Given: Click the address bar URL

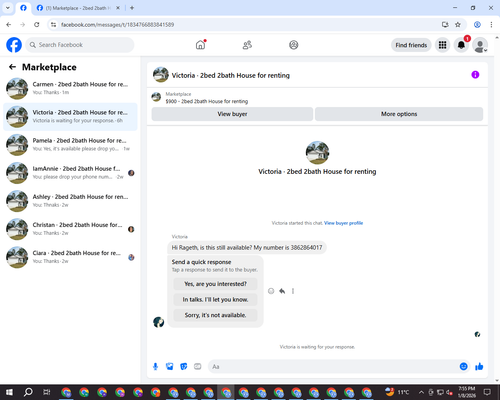Looking at the screenshot, I should pos(117,25).
